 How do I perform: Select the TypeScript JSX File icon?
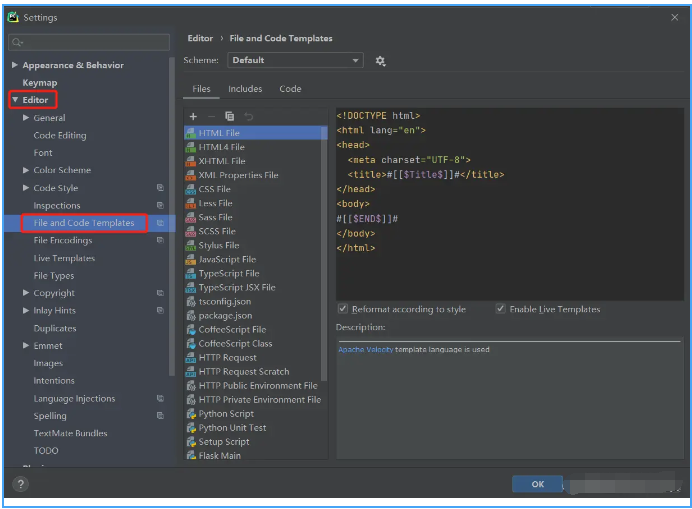(x=191, y=288)
